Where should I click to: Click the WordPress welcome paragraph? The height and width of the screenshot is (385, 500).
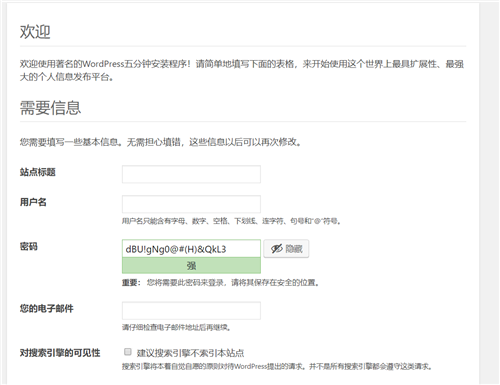pyautogui.click(x=242, y=70)
